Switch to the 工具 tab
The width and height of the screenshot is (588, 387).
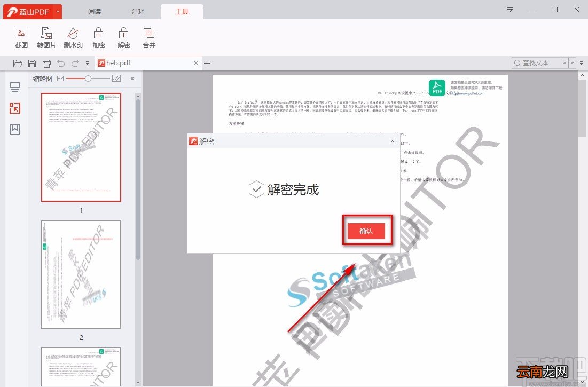[182, 12]
